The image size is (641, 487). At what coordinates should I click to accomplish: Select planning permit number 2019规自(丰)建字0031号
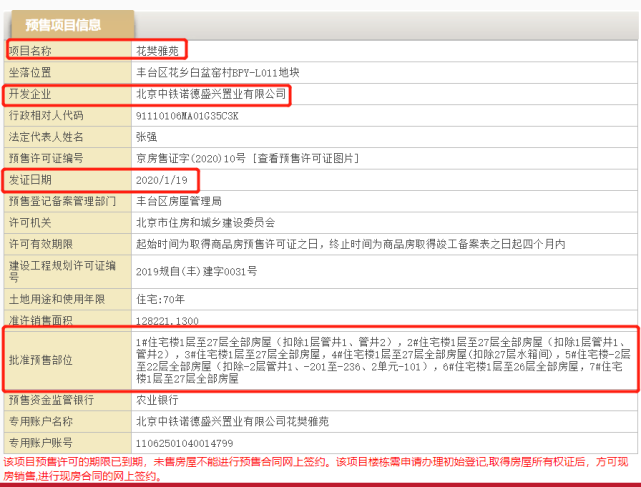[x=195, y=270]
